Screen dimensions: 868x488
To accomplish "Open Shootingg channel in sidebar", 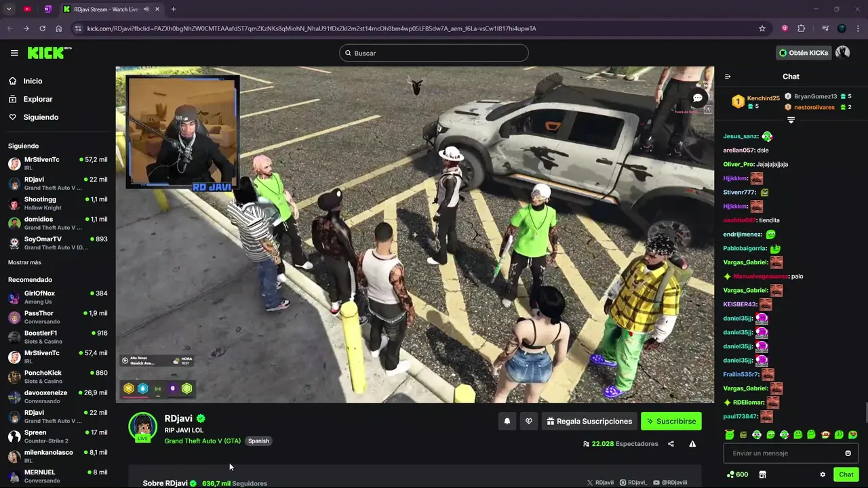I will (58, 203).
